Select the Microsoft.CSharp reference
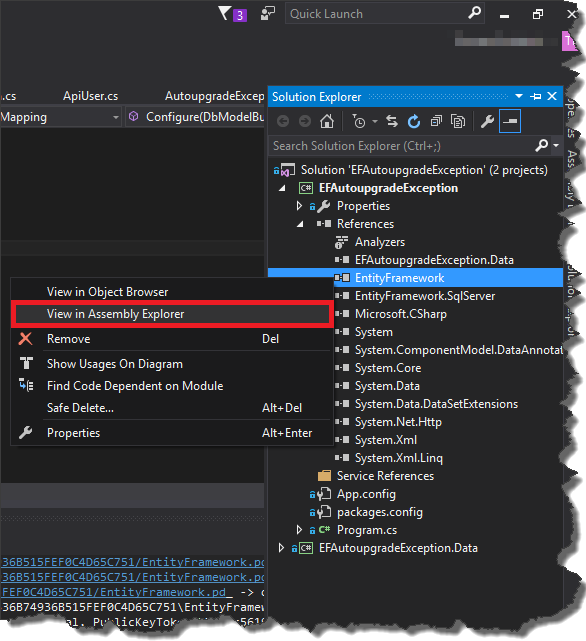Viewport: 586px width, 641px height. pyautogui.click(x=400, y=314)
